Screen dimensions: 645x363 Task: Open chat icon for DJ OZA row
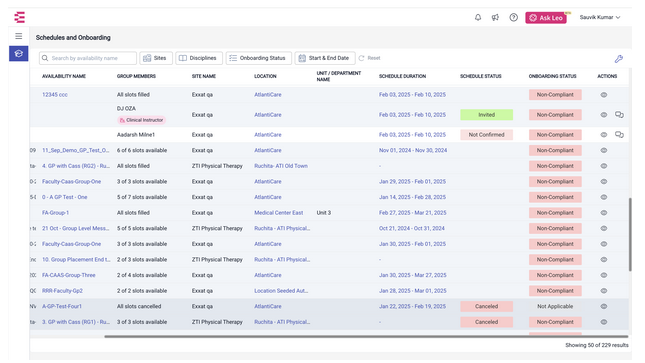[x=619, y=115]
